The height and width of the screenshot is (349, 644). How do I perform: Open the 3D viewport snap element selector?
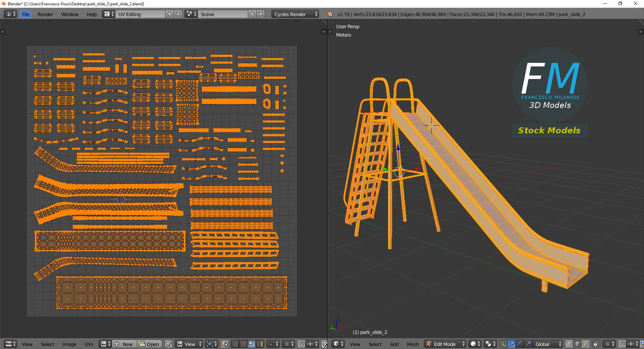[633, 344]
